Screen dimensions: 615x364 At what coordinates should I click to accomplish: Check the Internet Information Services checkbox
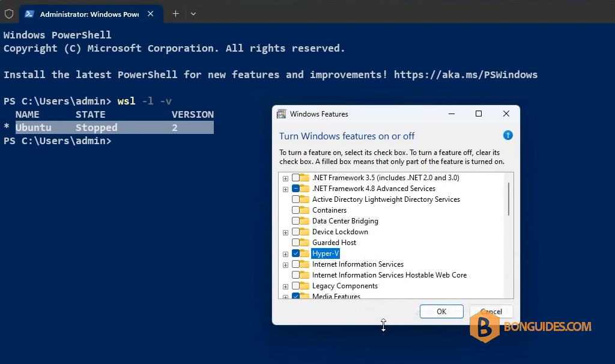[x=295, y=264]
